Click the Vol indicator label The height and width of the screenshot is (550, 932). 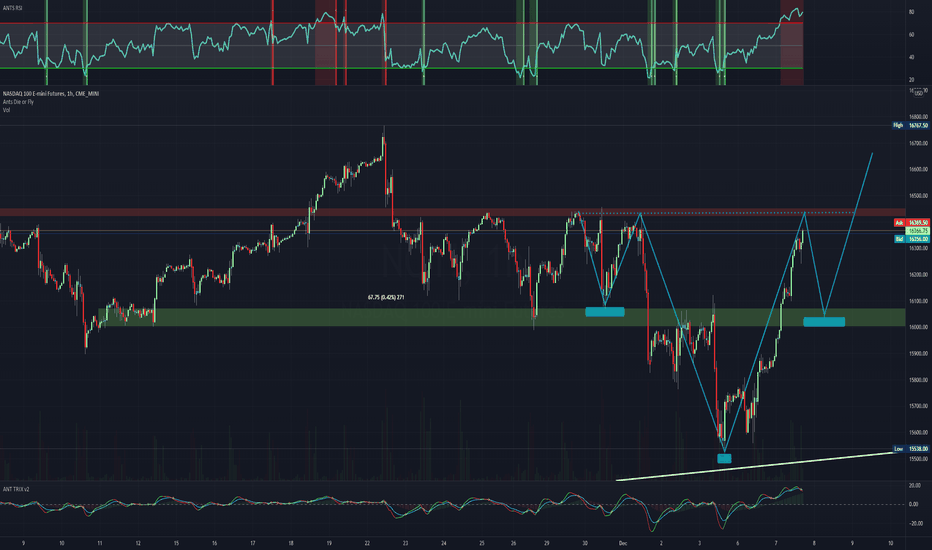coord(6,110)
